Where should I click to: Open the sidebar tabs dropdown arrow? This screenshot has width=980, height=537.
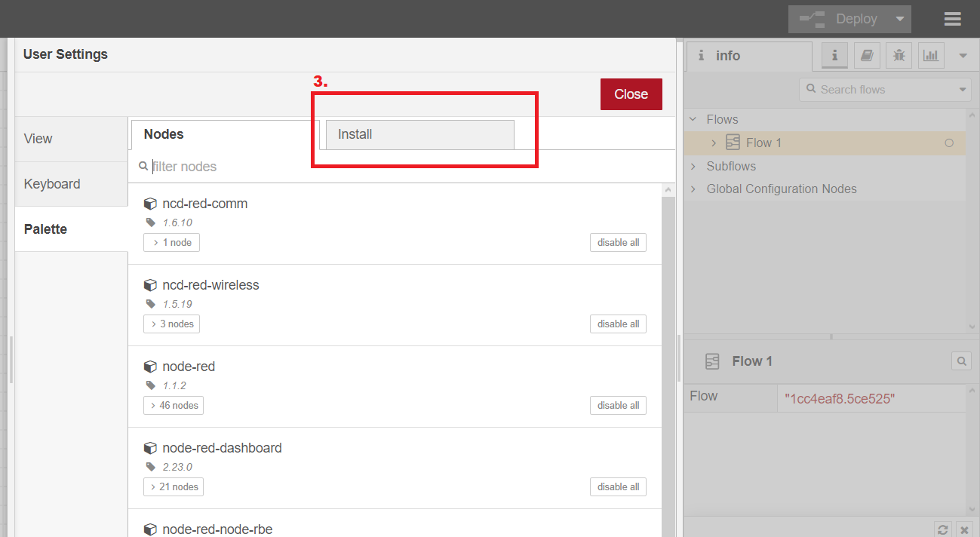(x=963, y=56)
